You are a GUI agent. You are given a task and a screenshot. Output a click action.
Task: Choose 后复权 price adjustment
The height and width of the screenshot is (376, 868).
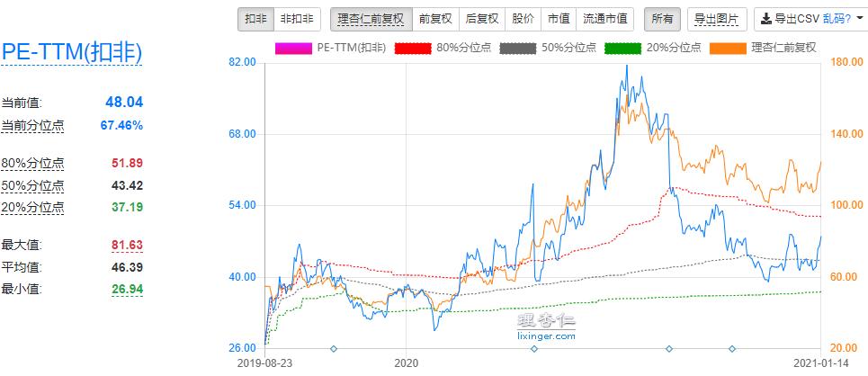click(x=481, y=19)
